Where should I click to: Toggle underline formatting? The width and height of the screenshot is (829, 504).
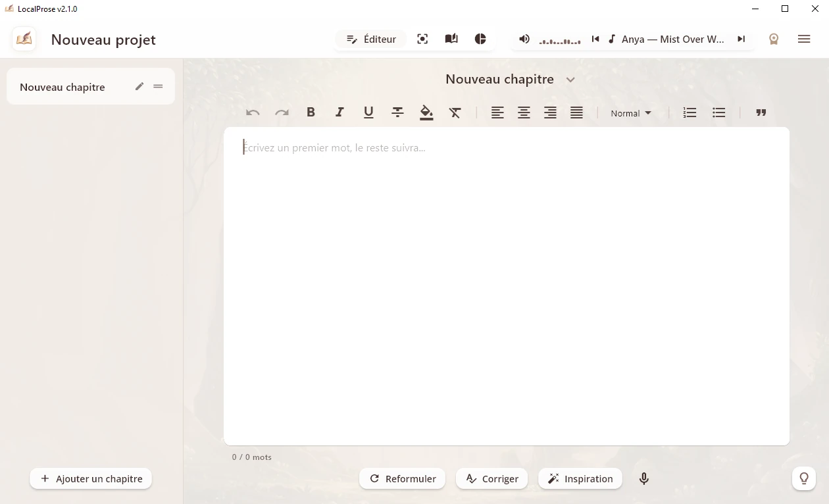click(x=368, y=113)
